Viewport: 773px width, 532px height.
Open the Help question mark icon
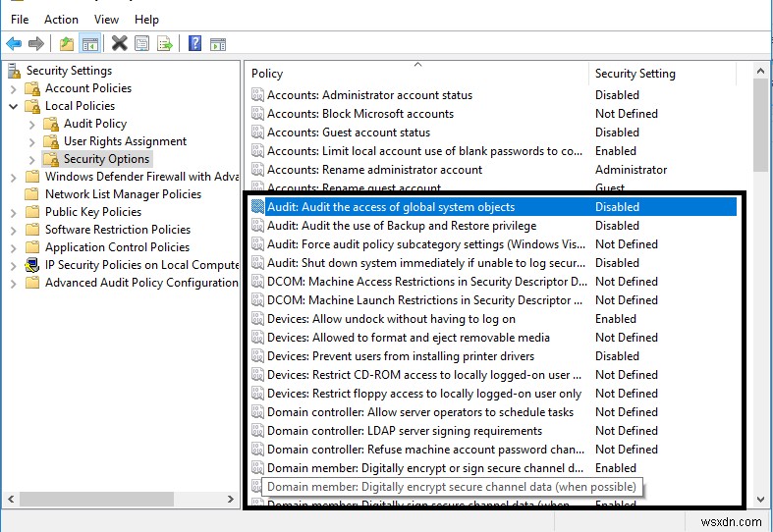pos(194,43)
